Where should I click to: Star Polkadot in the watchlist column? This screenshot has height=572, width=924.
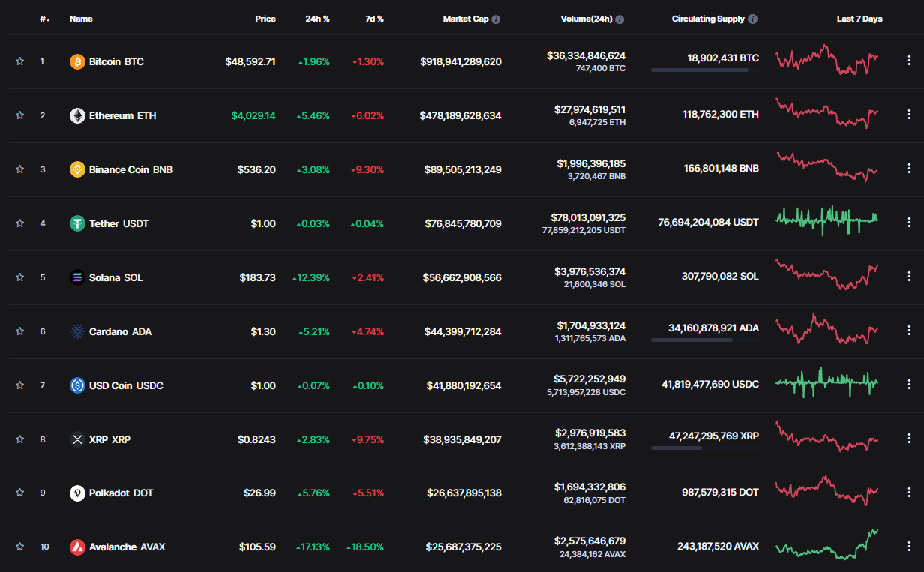coord(20,493)
